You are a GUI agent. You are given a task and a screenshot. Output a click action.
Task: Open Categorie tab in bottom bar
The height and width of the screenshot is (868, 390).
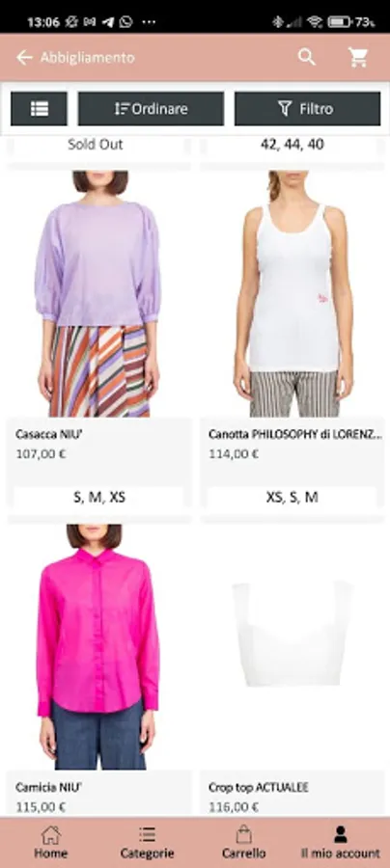tap(147, 842)
